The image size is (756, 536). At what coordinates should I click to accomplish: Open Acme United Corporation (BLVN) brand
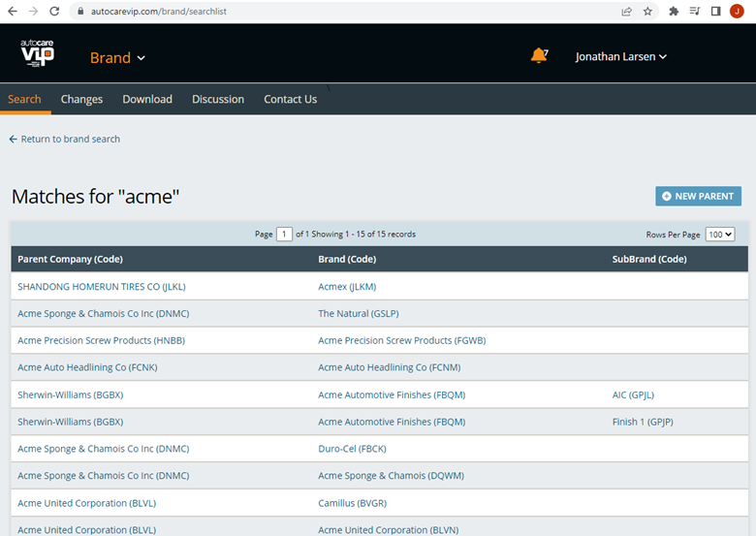click(x=388, y=530)
